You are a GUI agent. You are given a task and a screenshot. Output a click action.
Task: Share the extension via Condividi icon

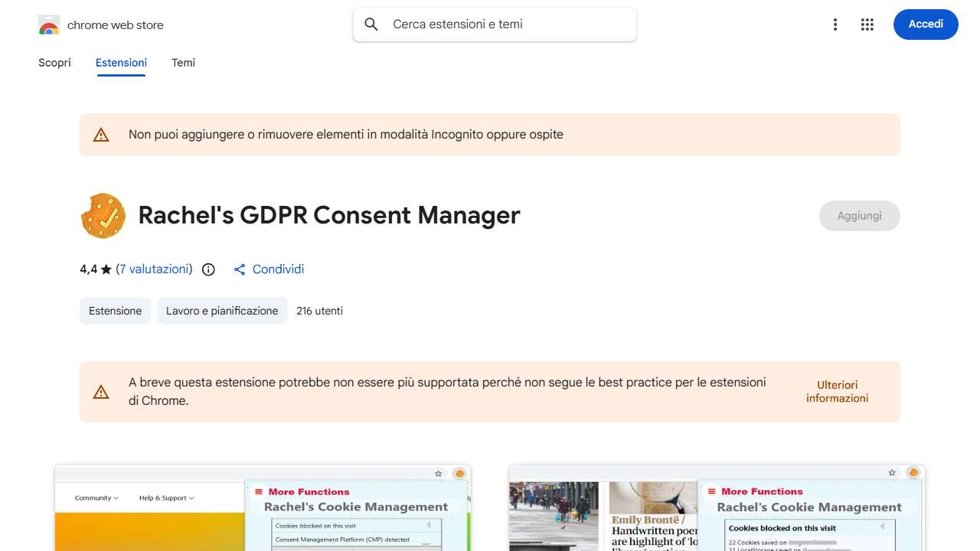click(x=240, y=269)
